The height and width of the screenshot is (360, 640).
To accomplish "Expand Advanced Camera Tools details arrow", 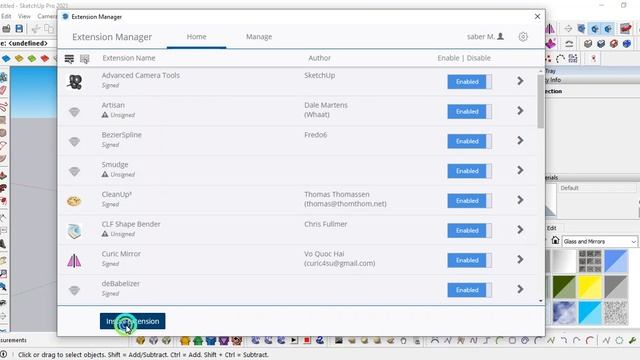I will (x=520, y=81).
